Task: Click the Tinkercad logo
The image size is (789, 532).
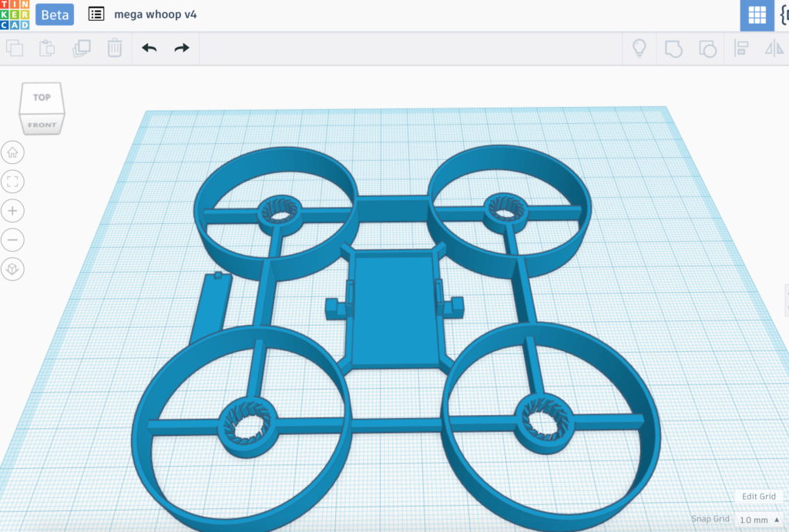Action: (15, 15)
